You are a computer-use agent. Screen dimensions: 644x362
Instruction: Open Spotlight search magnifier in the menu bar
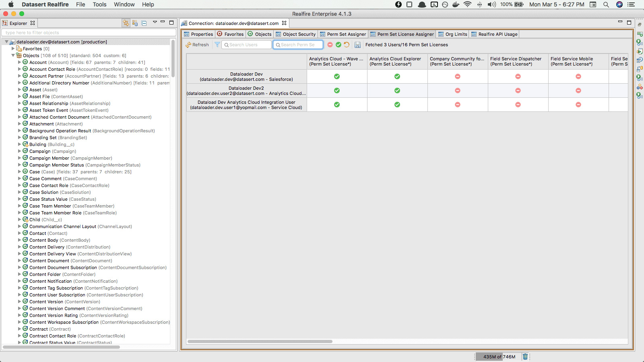coord(606,4)
